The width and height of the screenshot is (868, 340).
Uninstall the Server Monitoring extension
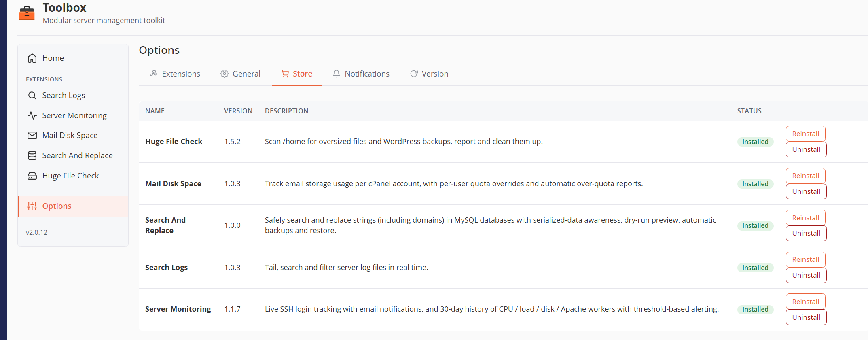point(806,318)
